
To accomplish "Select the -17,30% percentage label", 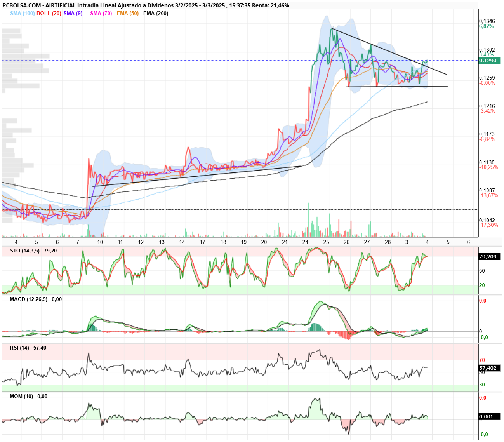I will click(488, 225).
